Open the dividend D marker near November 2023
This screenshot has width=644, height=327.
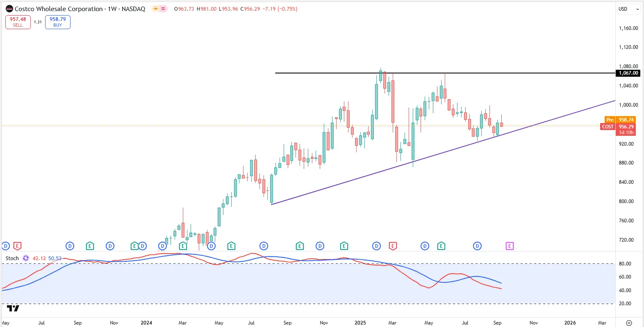pos(110,246)
